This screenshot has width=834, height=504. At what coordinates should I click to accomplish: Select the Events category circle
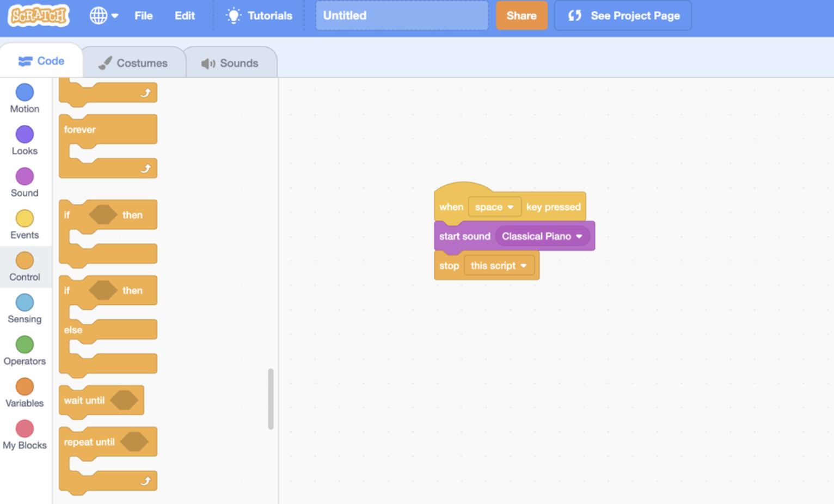pos(24,218)
